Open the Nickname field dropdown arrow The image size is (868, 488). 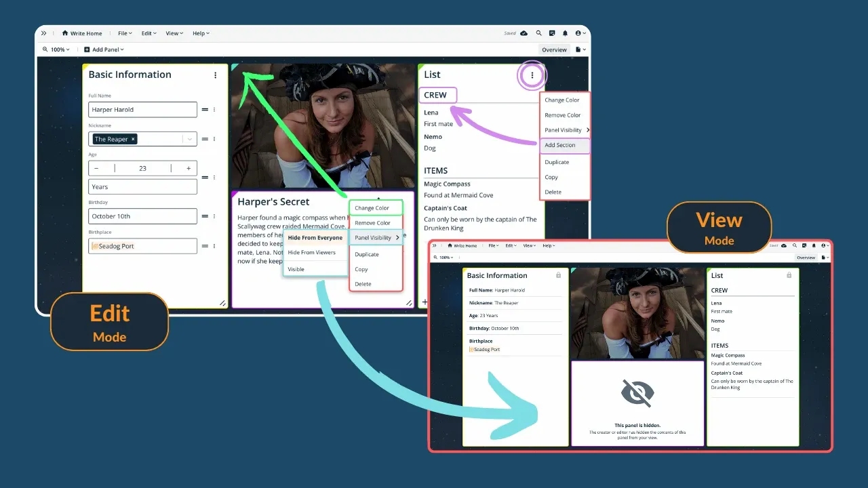click(x=190, y=139)
